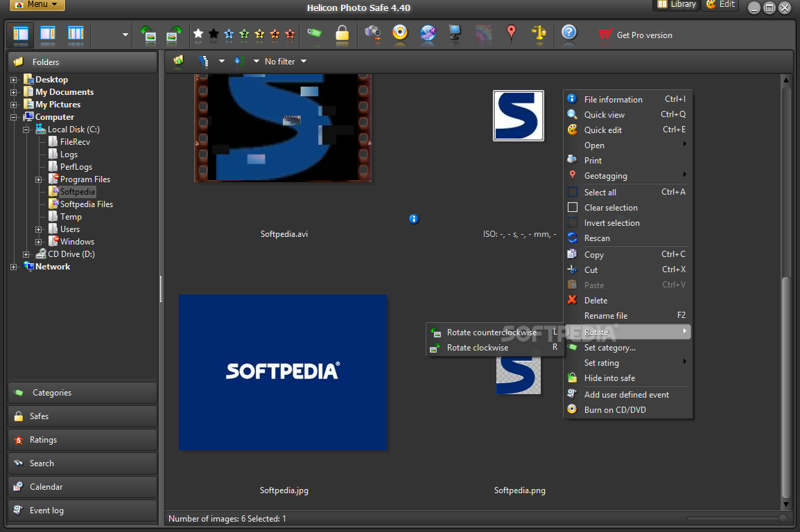
Task: Open the dropdown arrow beside layout icons
Action: [x=125, y=35]
